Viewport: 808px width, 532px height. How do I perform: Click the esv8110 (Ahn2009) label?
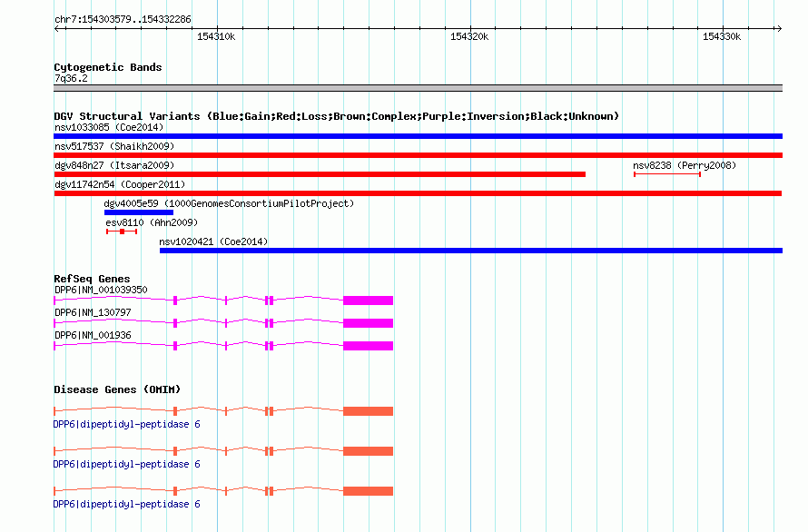pos(152,222)
